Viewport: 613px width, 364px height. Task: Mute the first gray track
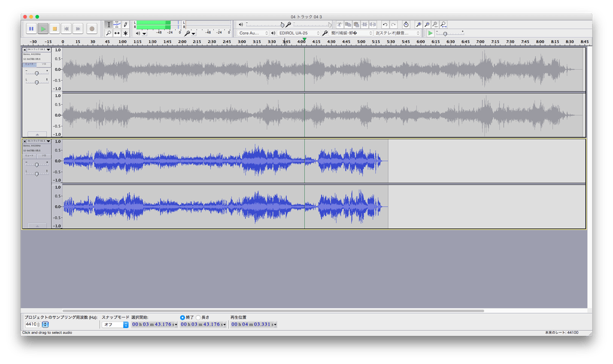click(x=29, y=63)
